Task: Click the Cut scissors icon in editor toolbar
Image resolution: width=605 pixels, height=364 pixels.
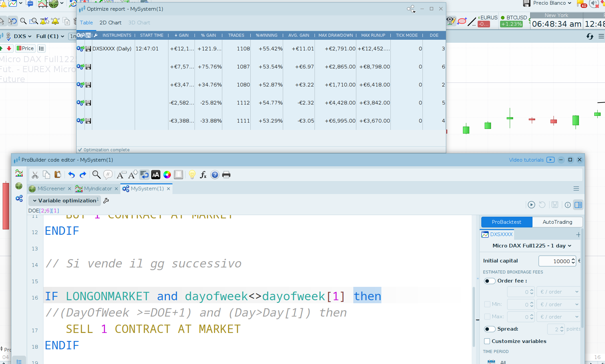Action: click(35, 175)
